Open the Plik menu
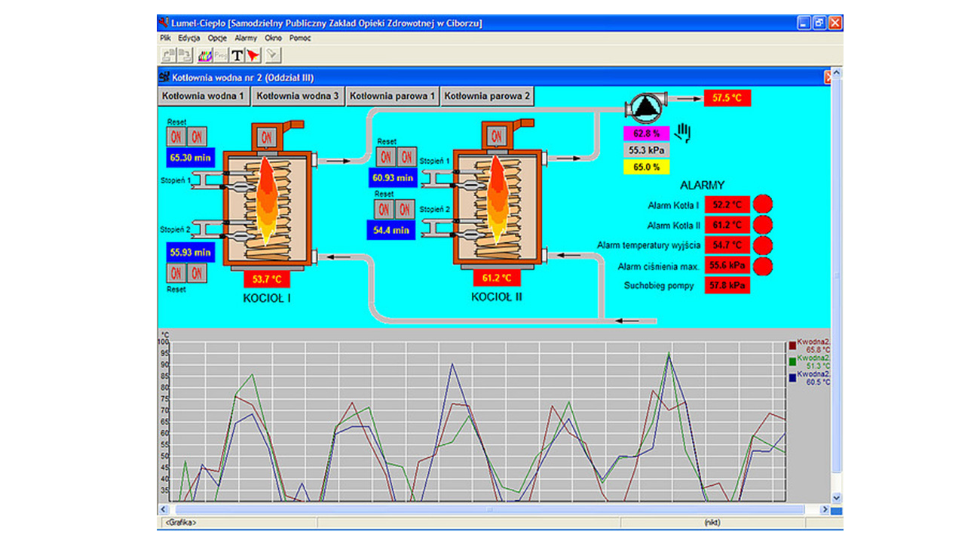Screen dimensions: 980x550 coord(166,38)
